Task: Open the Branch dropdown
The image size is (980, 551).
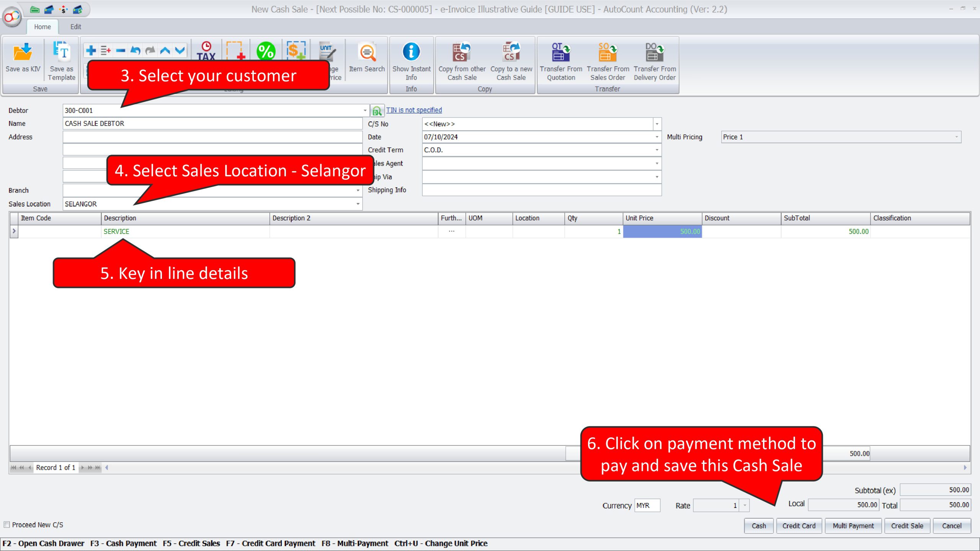Action: click(x=358, y=190)
